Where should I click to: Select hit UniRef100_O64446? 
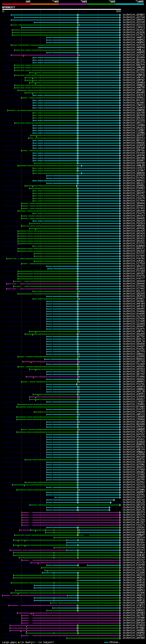[x=133, y=284]
